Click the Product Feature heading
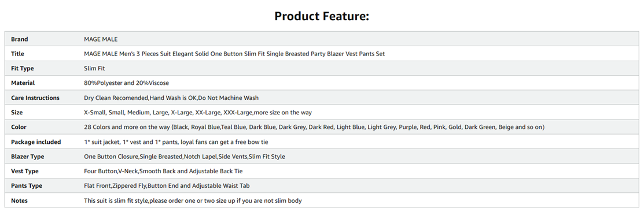The width and height of the screenshot is (644, 212). pos(322,16)
